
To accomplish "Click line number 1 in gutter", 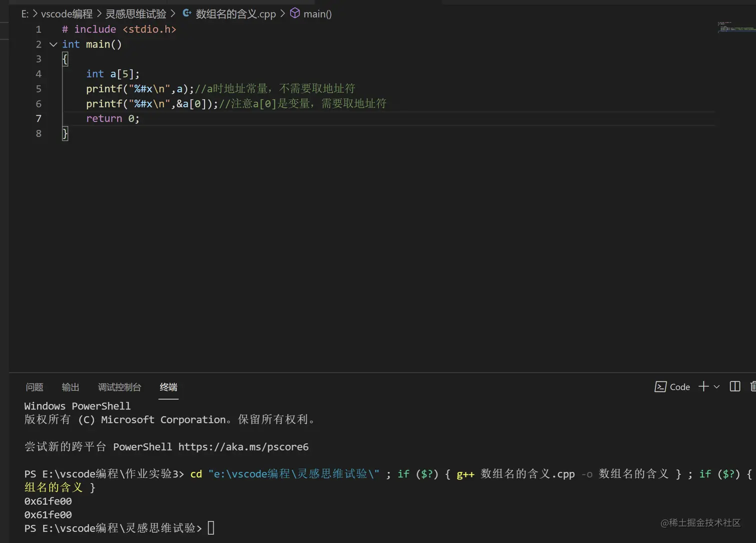I will click(38, 29).
